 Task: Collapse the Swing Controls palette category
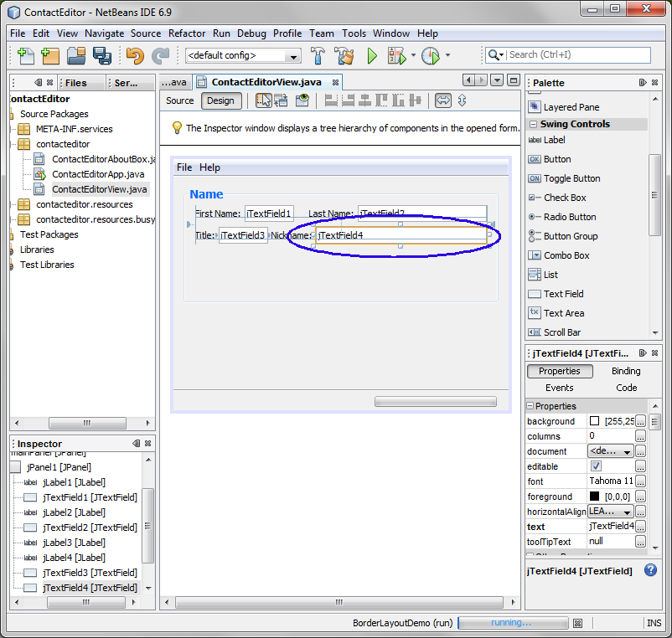[x=533, y=124]
